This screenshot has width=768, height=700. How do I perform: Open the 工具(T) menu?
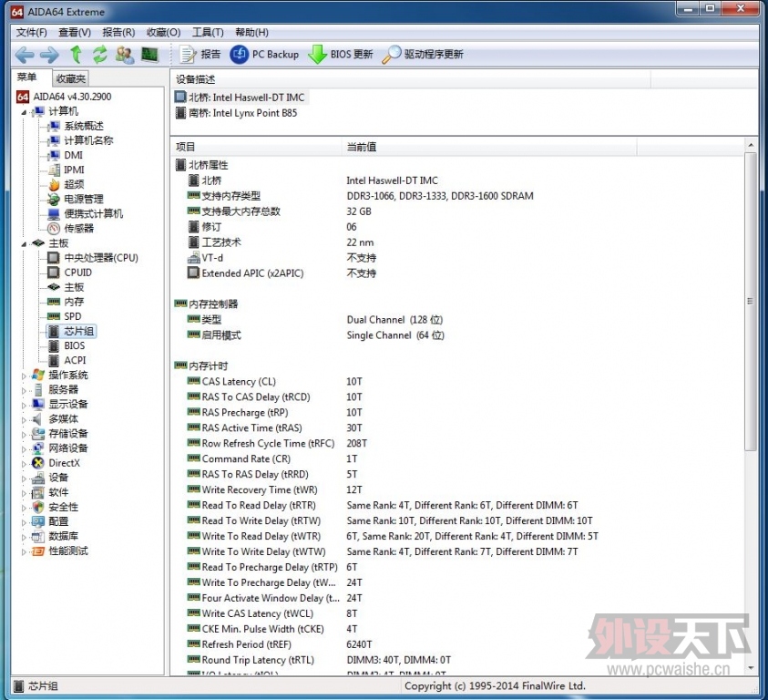pos(208,32)
